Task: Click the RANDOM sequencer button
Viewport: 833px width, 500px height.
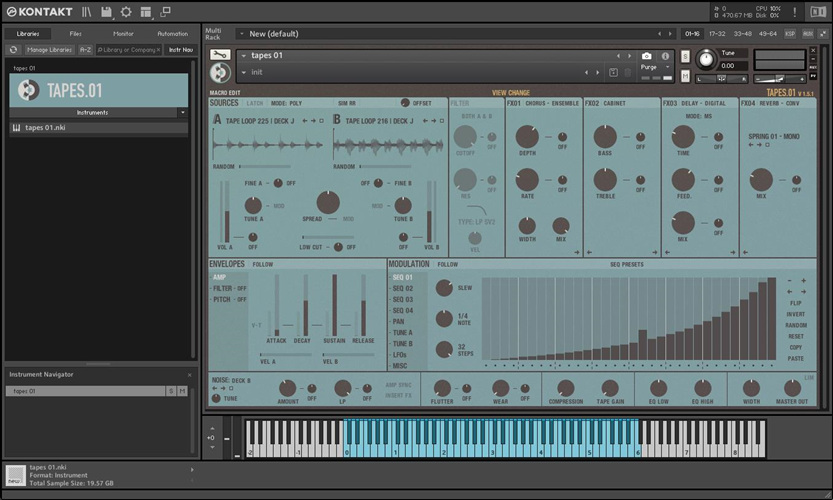Action: (x=796, y=325)
